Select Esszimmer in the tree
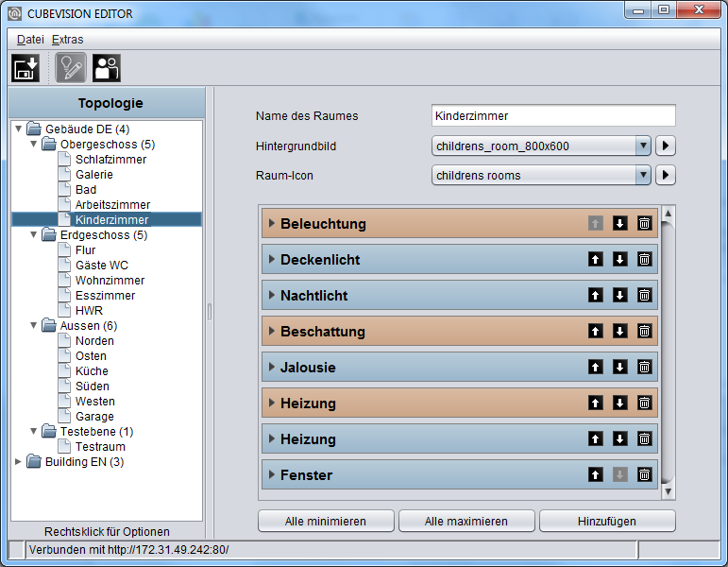The height and width of the screenshot is (567, 728). (x=106, y=295)
